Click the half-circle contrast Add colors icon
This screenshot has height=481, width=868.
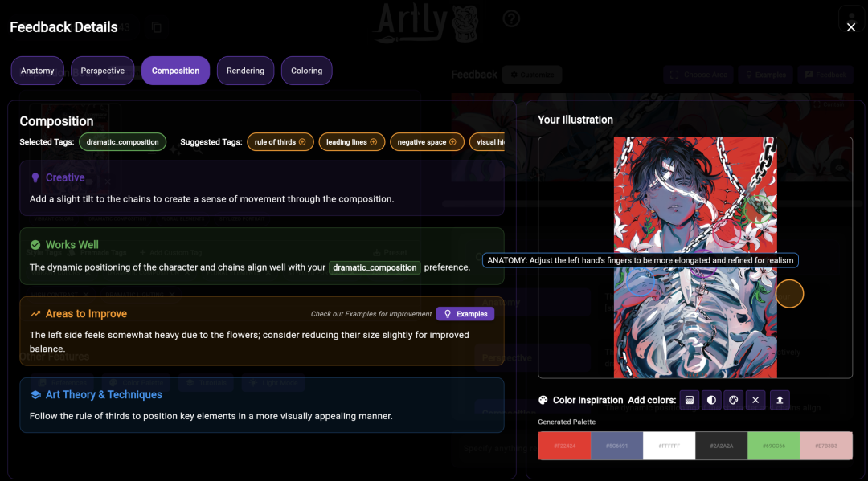[711, 400]
